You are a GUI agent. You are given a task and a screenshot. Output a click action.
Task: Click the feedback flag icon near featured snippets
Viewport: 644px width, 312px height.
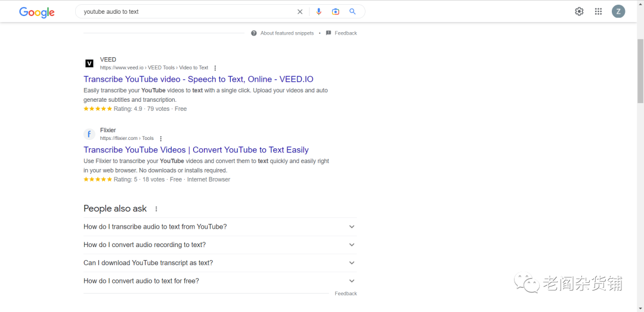329,33
